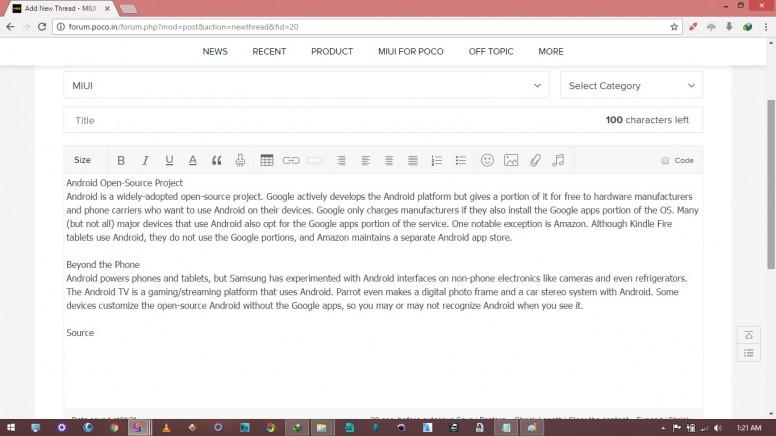The width and height of the screenshot is (776, 436).
Task: Insert an image into the post
Action: click(511, 160)
